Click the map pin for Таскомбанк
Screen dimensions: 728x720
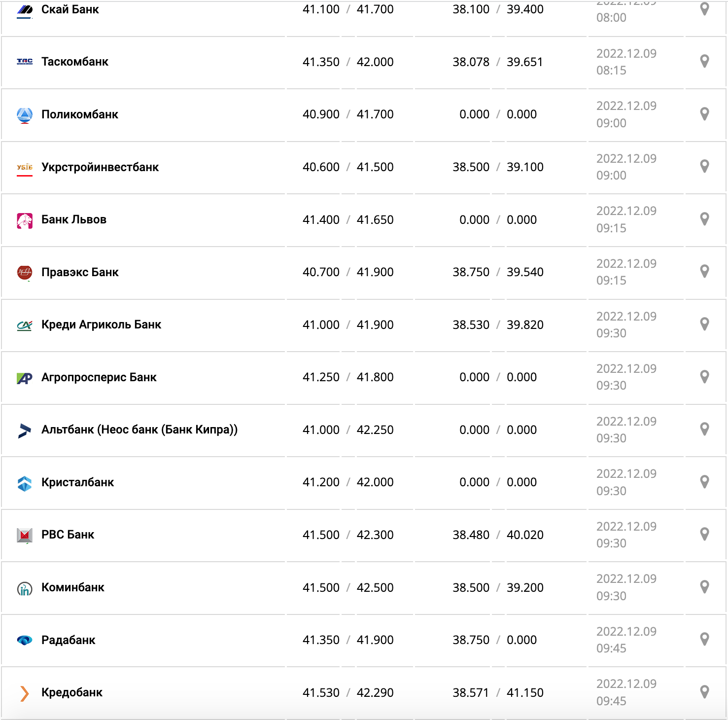(704, 61)
